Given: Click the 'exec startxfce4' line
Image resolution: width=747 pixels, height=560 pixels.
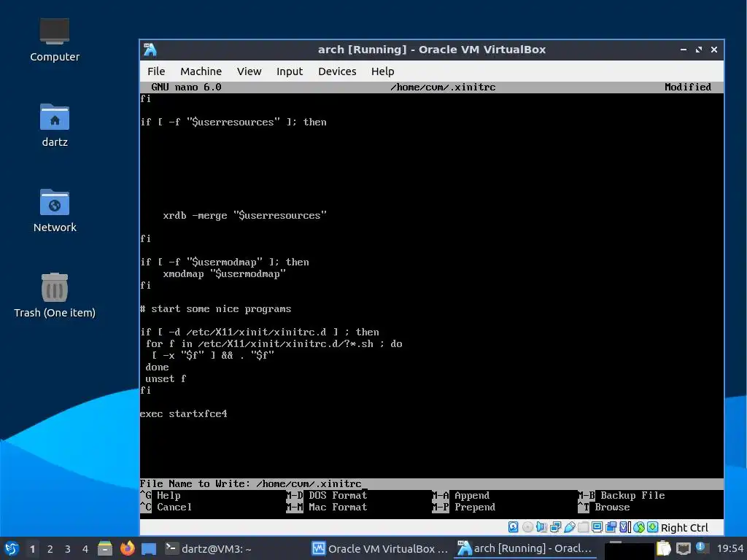Looking at the screenshot, I should 183,414.
